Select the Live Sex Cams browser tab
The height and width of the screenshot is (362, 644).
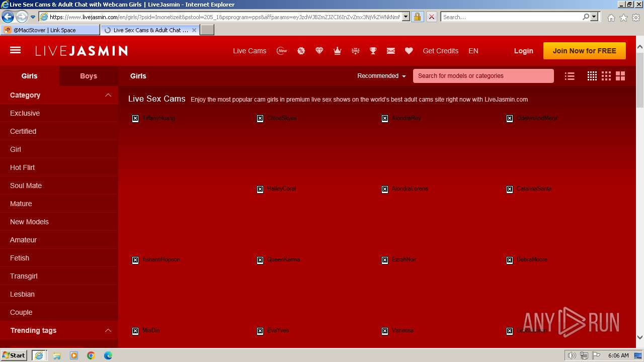coord(150,30)
